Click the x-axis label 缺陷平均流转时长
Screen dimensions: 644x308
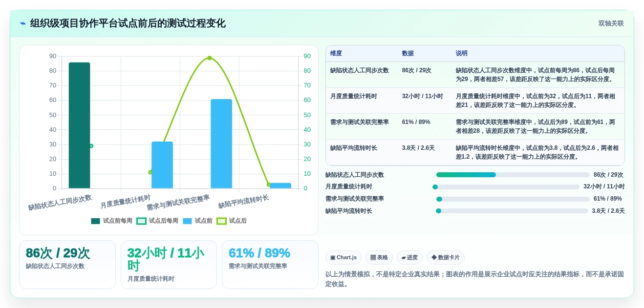243,202
